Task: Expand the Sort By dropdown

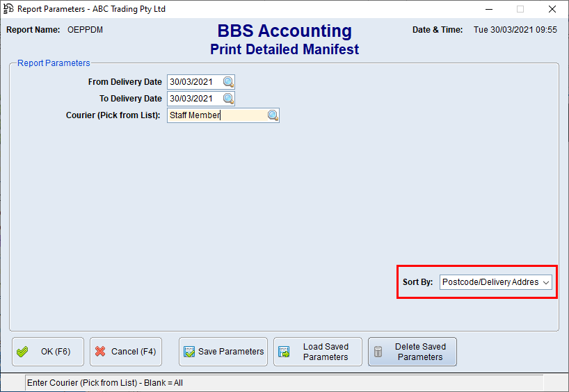Action: (x=546, y=282)
